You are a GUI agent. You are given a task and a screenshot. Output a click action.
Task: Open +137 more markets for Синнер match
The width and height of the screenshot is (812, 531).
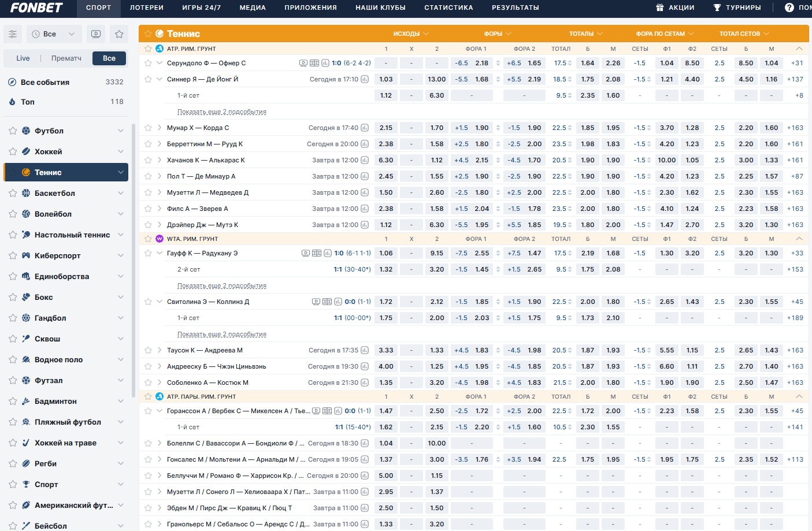(x=795, y=79)
